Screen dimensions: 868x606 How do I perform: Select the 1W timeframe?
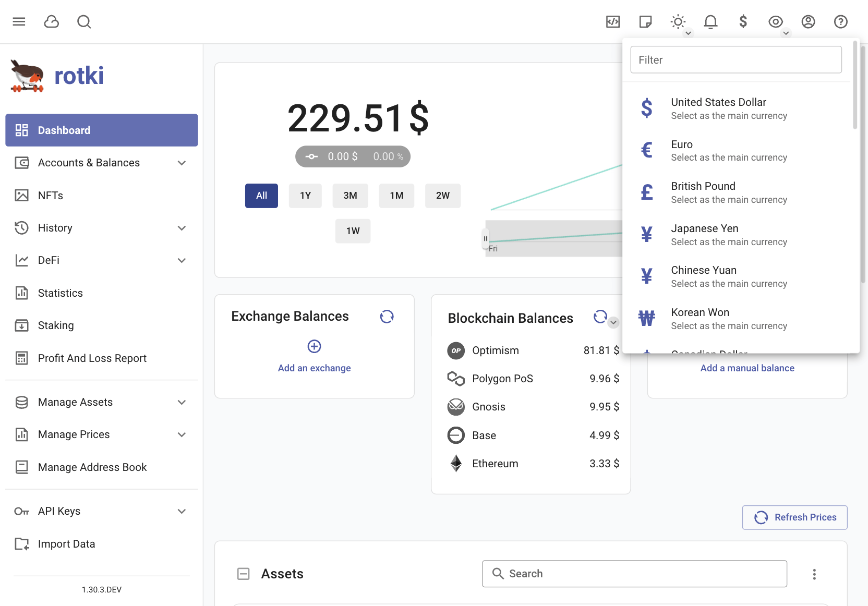[353, 231]
